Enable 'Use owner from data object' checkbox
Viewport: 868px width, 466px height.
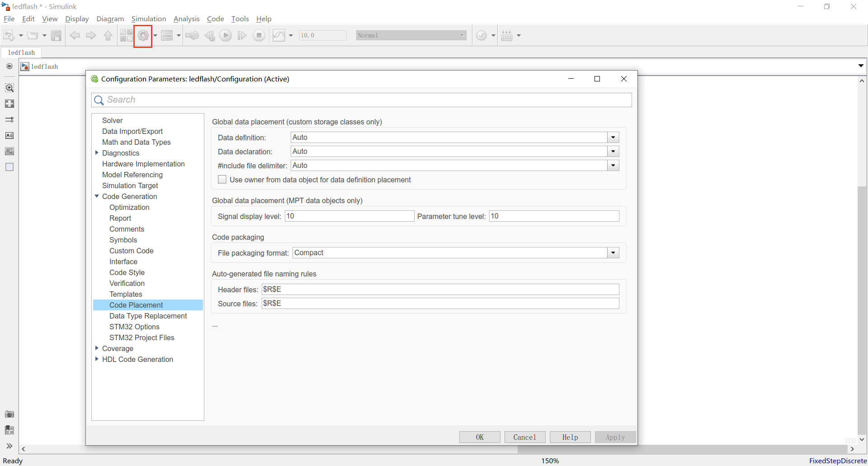pos(222,180)
